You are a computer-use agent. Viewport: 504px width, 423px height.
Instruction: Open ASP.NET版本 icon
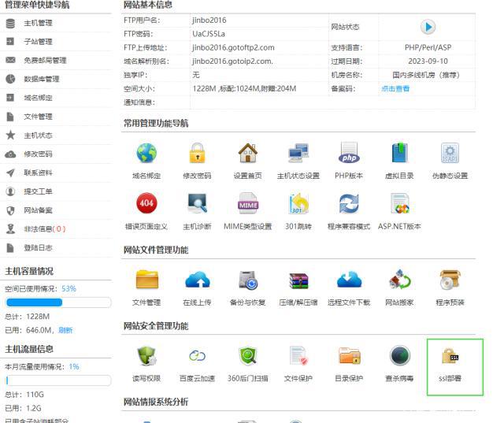[399, 203]
